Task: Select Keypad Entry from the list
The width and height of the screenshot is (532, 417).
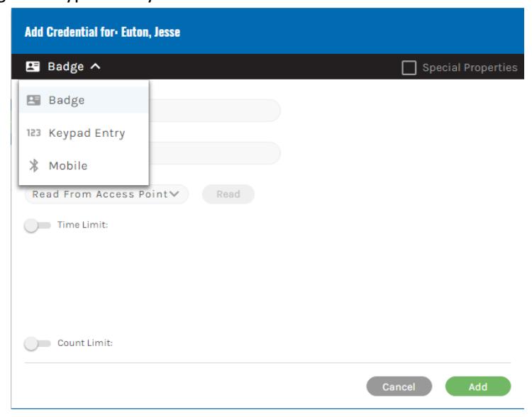Action: pos(84,133)
